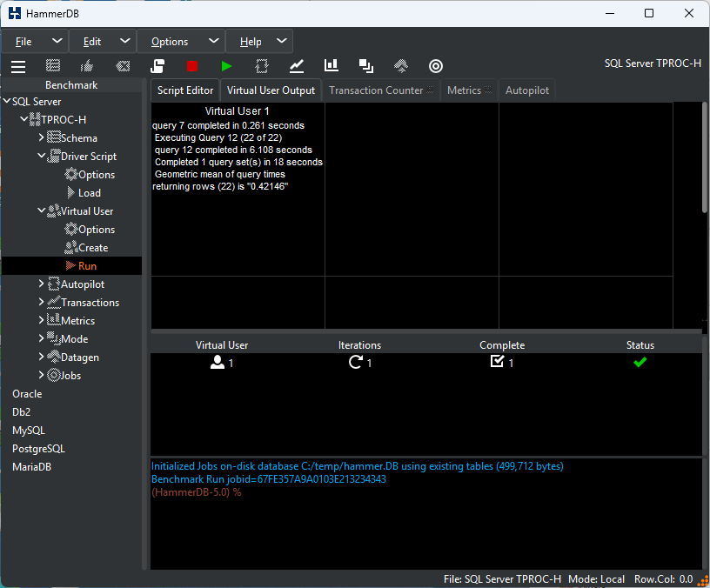Click the HammerDB logo in the title bar
This screenshot has height=588, width=710.
point(15,13)
